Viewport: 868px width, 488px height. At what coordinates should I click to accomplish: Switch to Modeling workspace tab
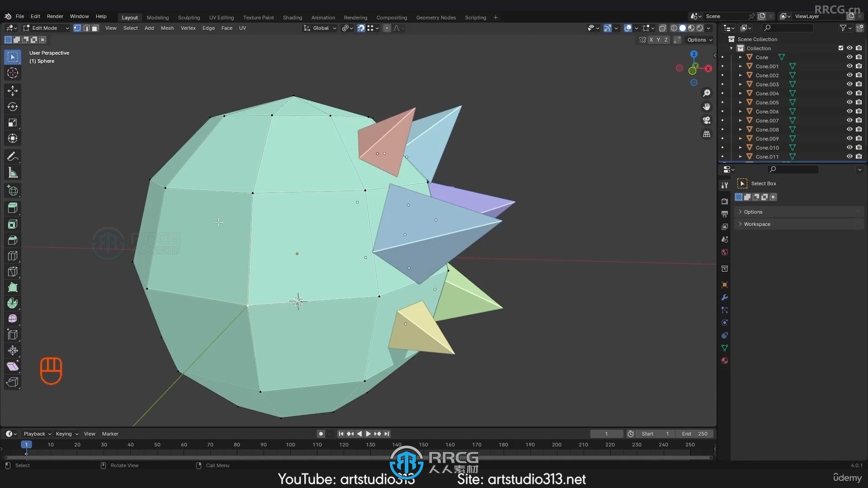[157, 17]
